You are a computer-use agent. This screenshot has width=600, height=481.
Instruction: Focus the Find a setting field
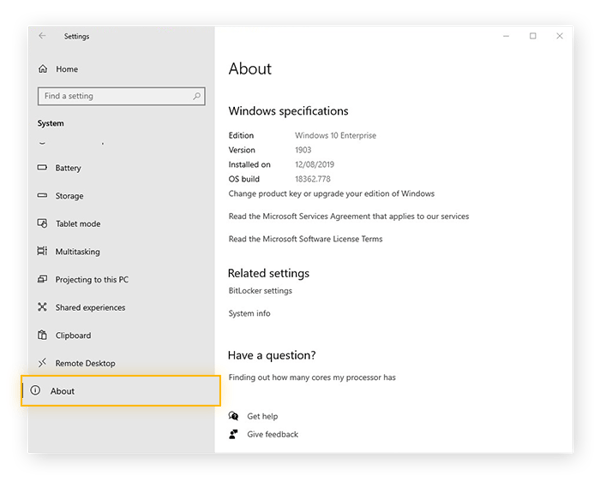click(x=121, y=96)
